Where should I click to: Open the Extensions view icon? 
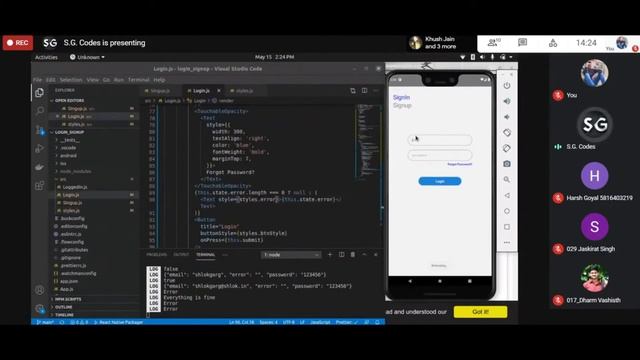pyautogui.click(x=40, y=185)
